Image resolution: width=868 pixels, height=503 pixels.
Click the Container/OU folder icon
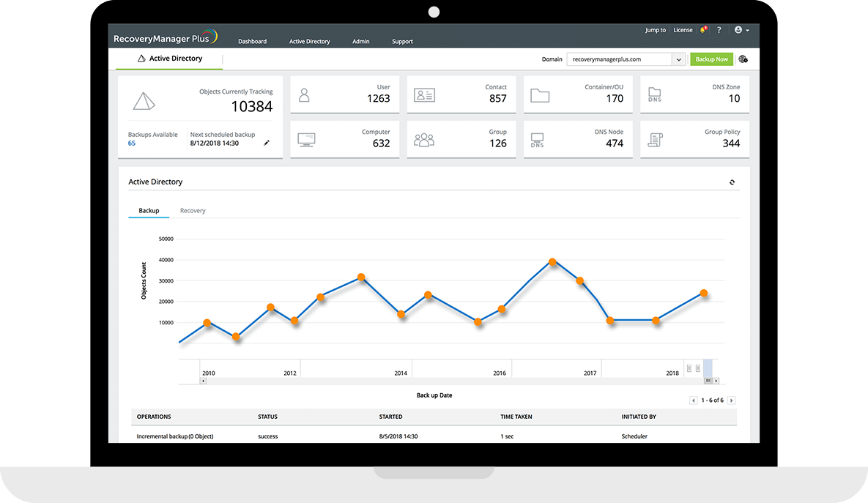point(540,95)
